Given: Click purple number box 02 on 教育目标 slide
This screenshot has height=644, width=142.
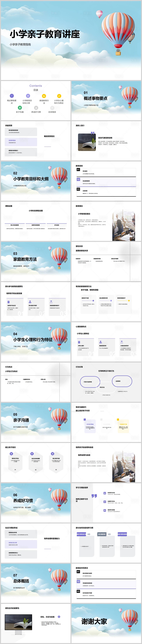Looking at the screenshot, I should coord(78,179).
